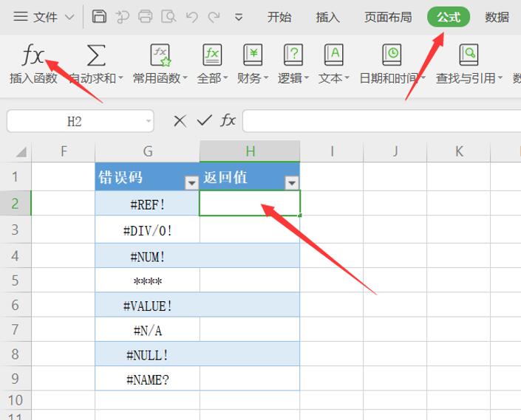The width and height of the screenshot is (521, 420).
Task: Select the 公式 (Formulas) tab
Action: click(449, 17)
